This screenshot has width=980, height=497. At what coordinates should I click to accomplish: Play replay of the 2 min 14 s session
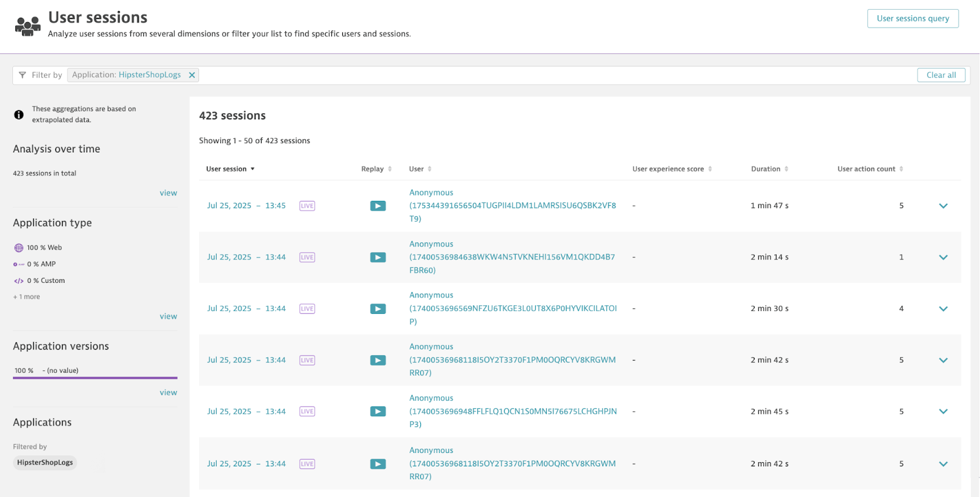(x=378, y=258)
